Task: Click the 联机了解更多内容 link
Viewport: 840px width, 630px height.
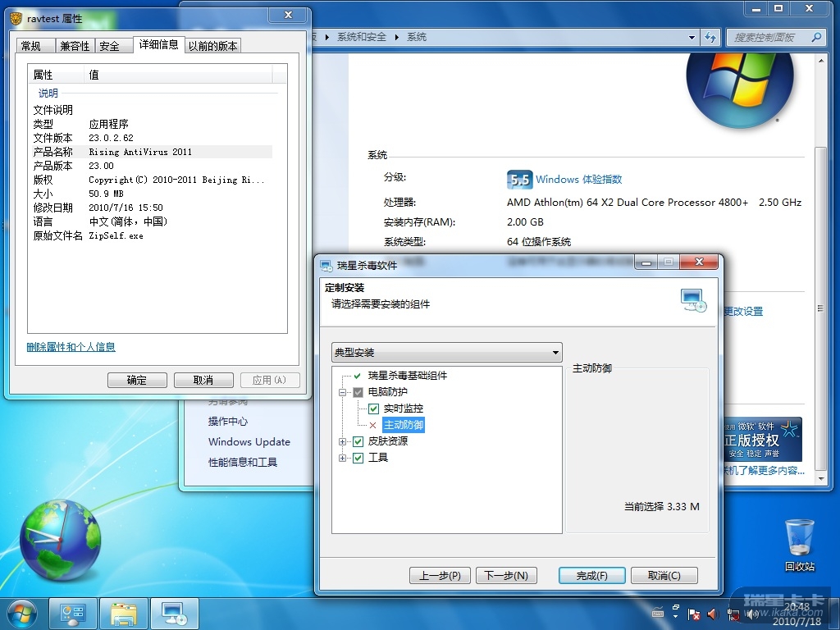Action: click(x=765, y=470)
